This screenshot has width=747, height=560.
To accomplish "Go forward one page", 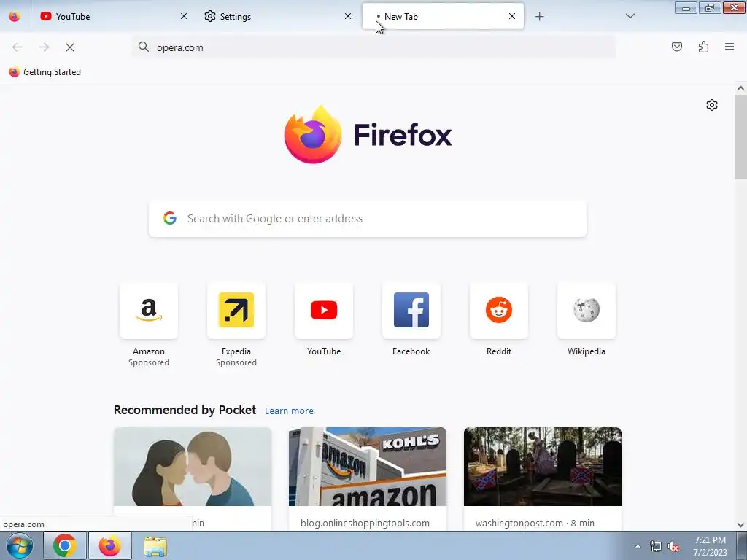I will click(x=44, y=47).
